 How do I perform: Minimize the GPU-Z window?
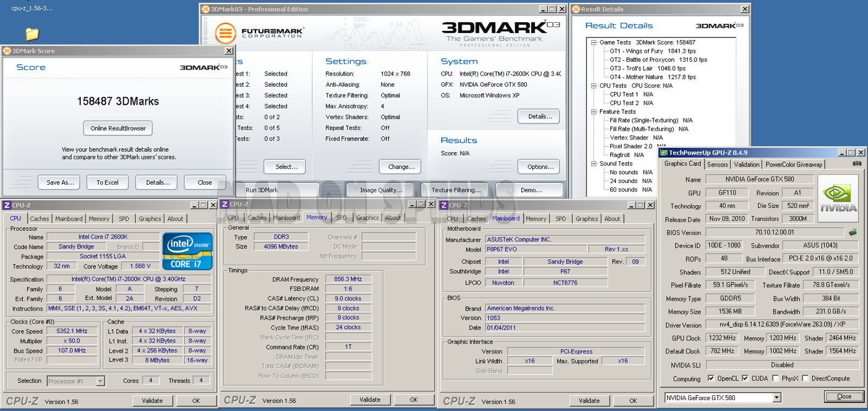842,153
